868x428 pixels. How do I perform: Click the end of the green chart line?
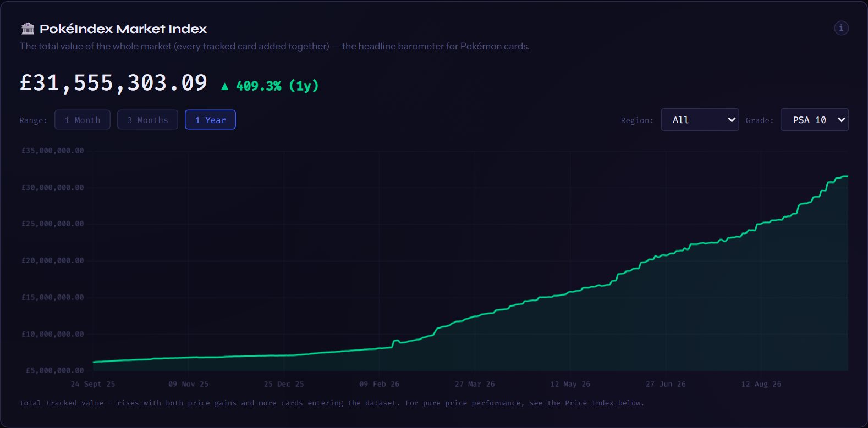(847, 176)
